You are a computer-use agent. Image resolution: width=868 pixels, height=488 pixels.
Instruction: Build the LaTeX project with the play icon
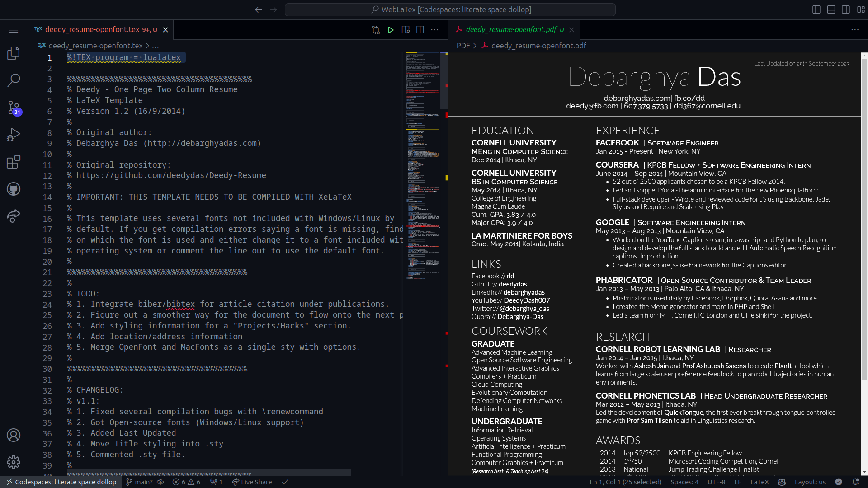click(391, 29)
